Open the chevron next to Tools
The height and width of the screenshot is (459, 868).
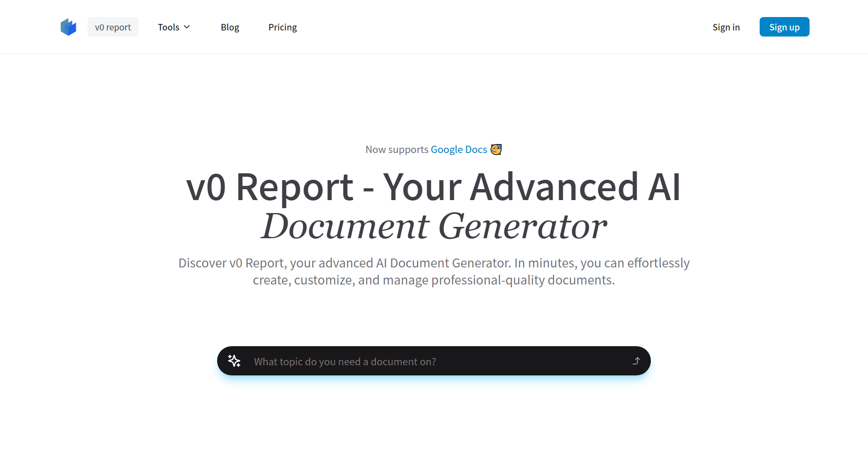click(x=187, y=27)
